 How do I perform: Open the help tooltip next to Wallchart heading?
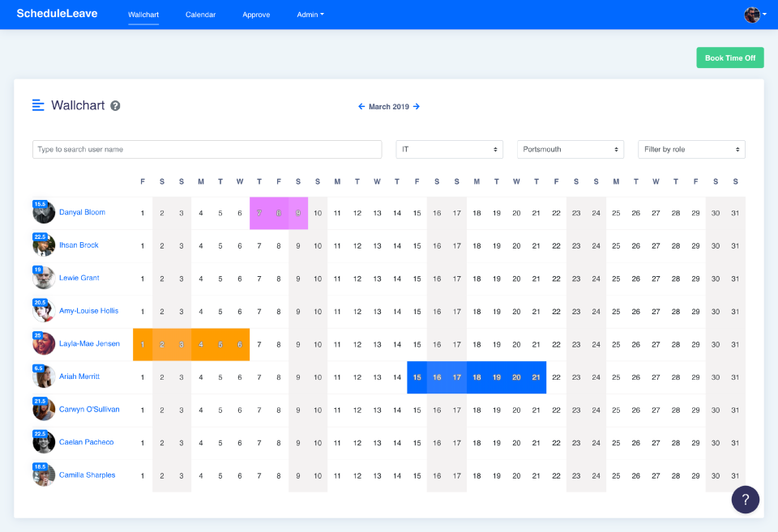(x=114, y=106)
